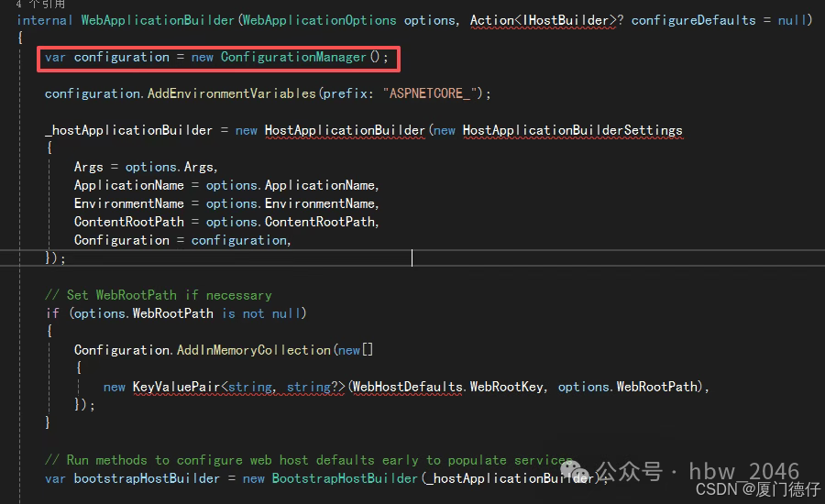Image resolution: width=825 pixels, height=504 pixels.
Task: Click the BootstrapHostBuilder class name
Action: click(x=345, y=478)
